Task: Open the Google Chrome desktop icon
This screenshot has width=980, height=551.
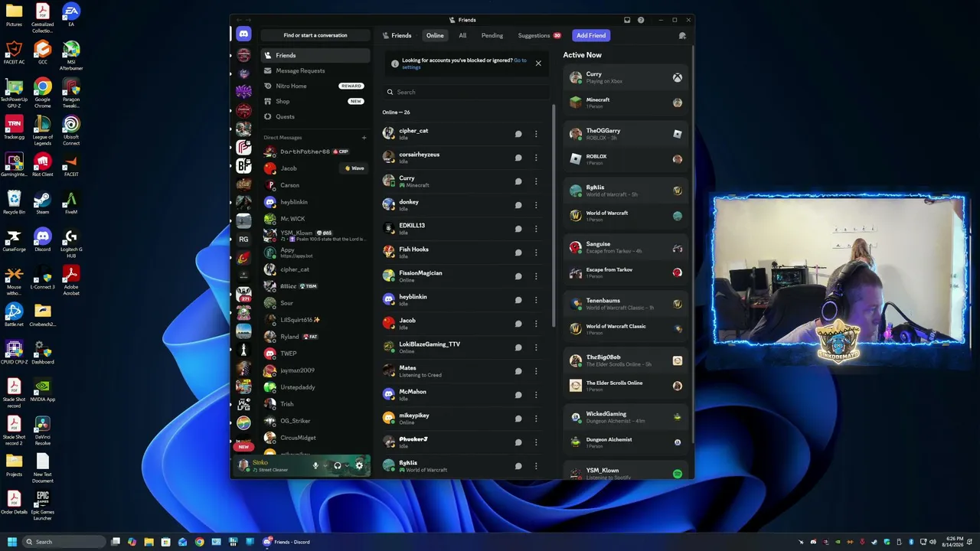Action: [x=43, y=92]
